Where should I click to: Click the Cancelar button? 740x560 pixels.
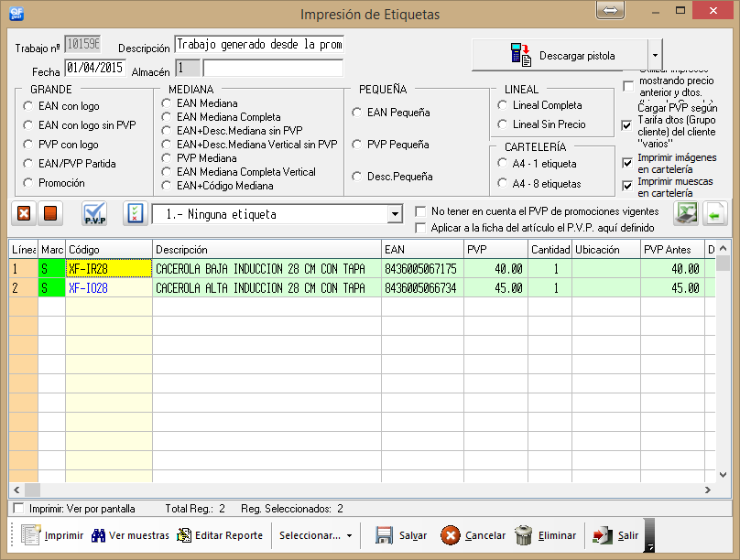click(473, 535)
